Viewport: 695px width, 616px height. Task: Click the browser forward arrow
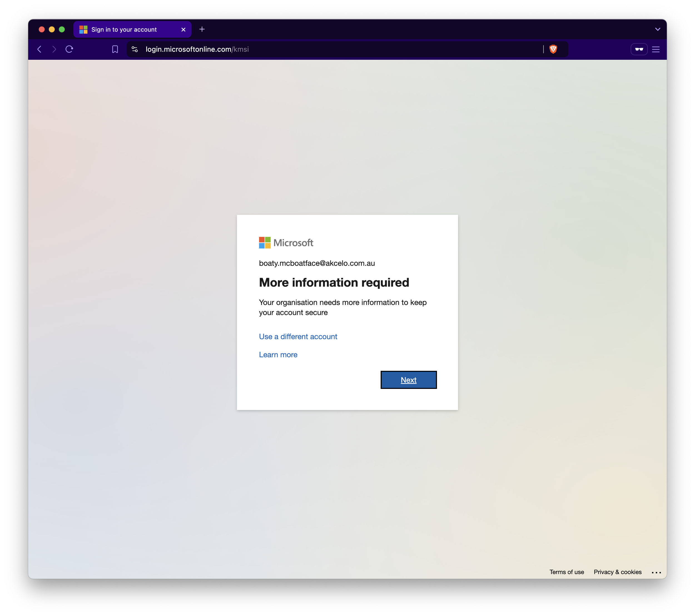pos(54,49)
